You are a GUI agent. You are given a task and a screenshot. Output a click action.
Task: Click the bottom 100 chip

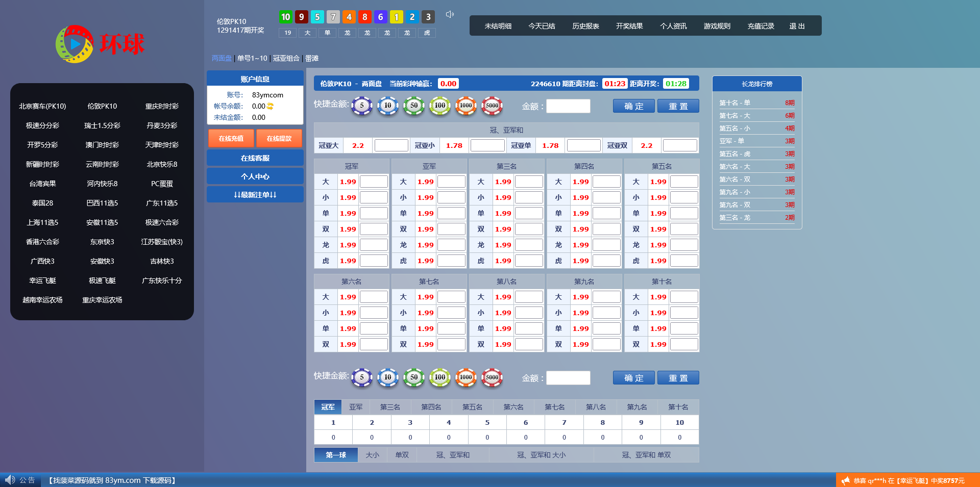(440, 377)
